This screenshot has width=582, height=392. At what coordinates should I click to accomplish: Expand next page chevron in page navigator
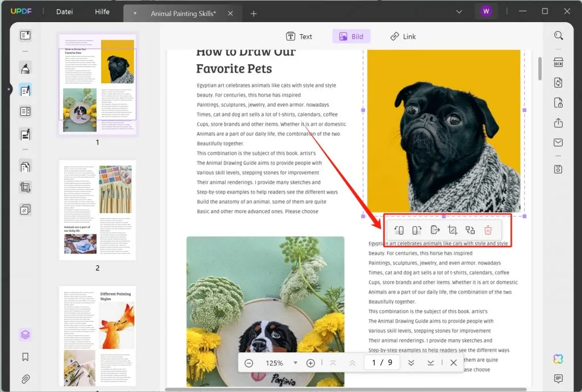click(x=411, y=362)
